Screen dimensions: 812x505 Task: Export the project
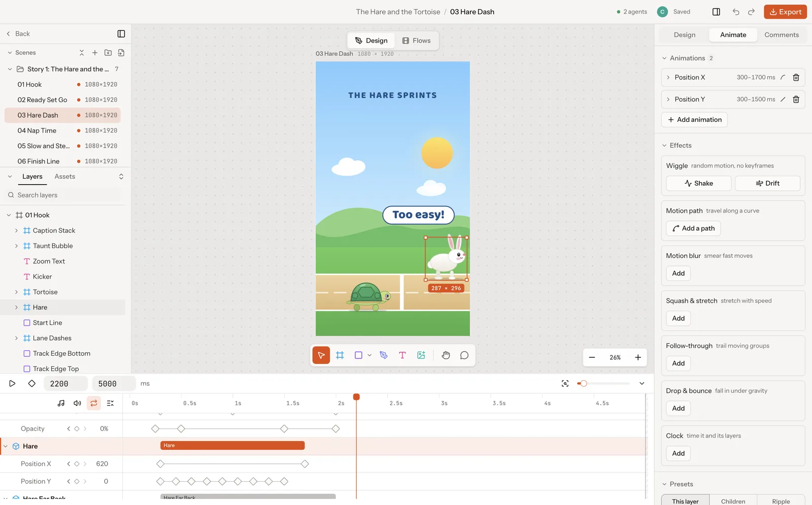pos(785,12)
